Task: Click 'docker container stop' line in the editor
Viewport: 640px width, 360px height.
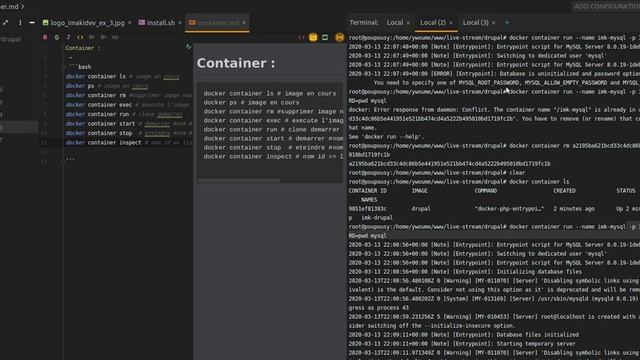Action: point(129,133)
